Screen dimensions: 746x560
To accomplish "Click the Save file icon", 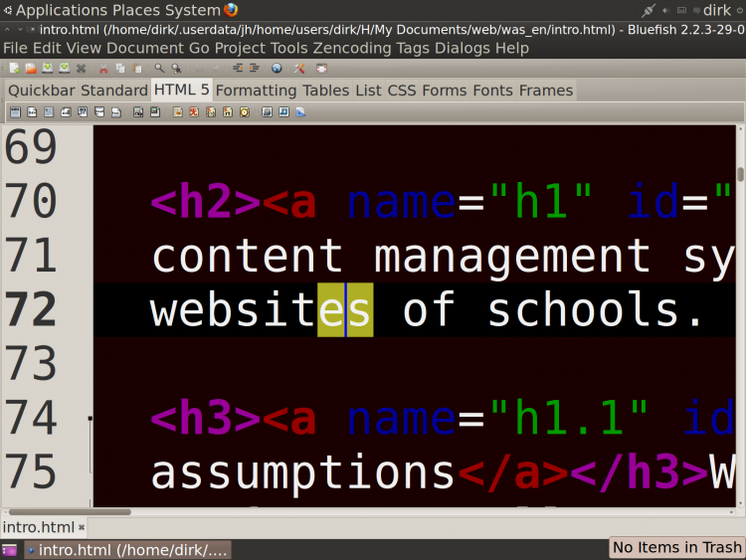I will pos(48,69).
